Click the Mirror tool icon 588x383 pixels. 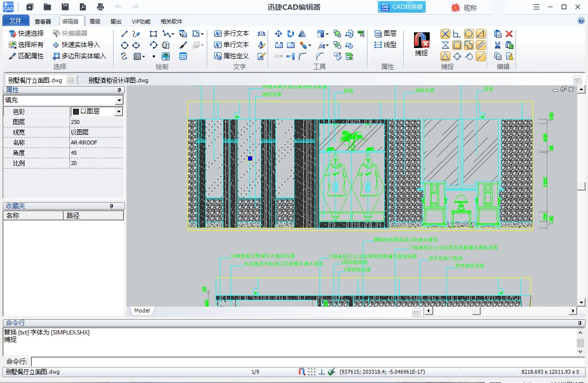(x=302, y=34)
